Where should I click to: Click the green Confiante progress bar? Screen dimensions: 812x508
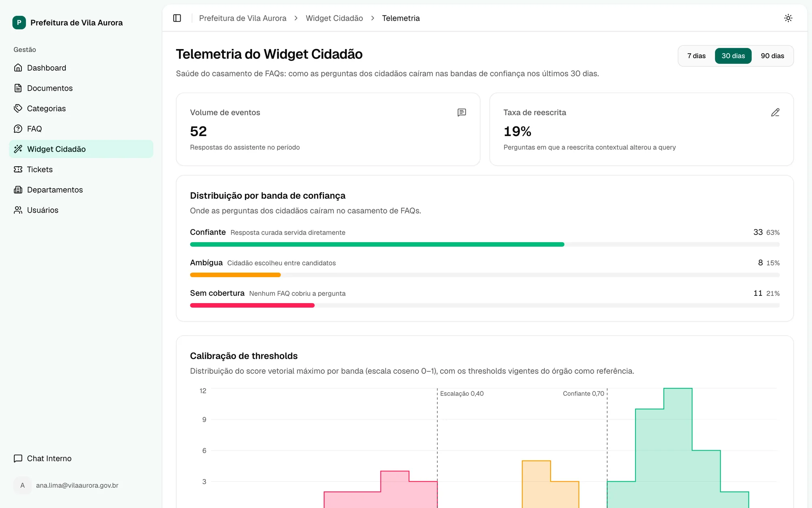[x=377, y=245]
